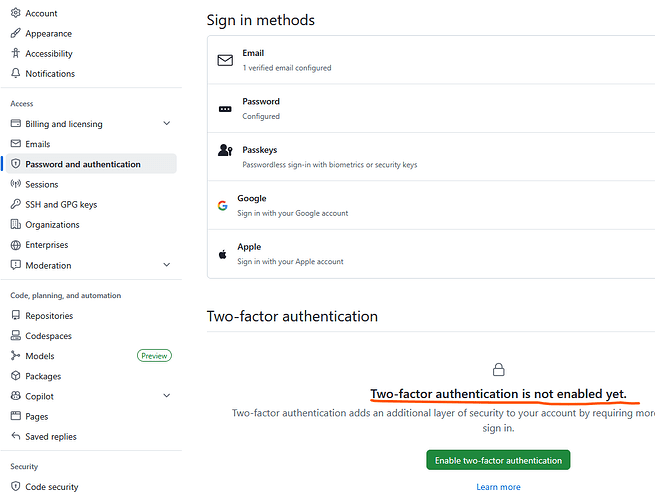Expand the Copilot chevron
The image size is (655, 500).
167,396
